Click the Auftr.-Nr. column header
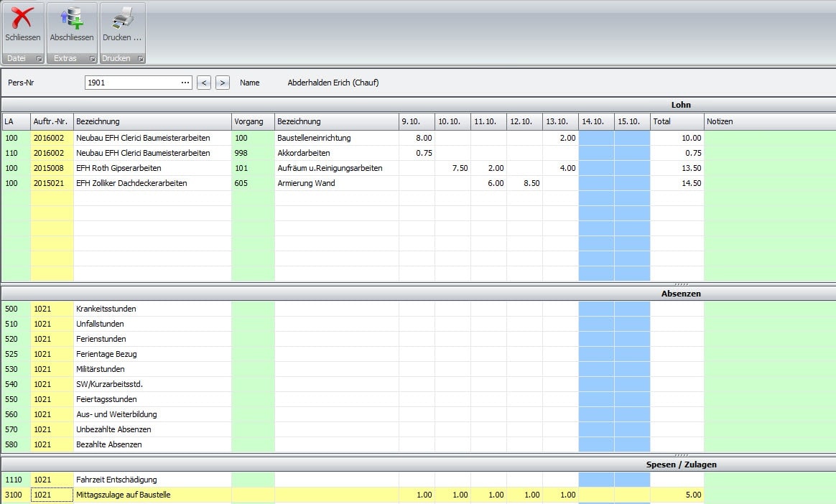The image size is (836, 504). pos(52,121)
